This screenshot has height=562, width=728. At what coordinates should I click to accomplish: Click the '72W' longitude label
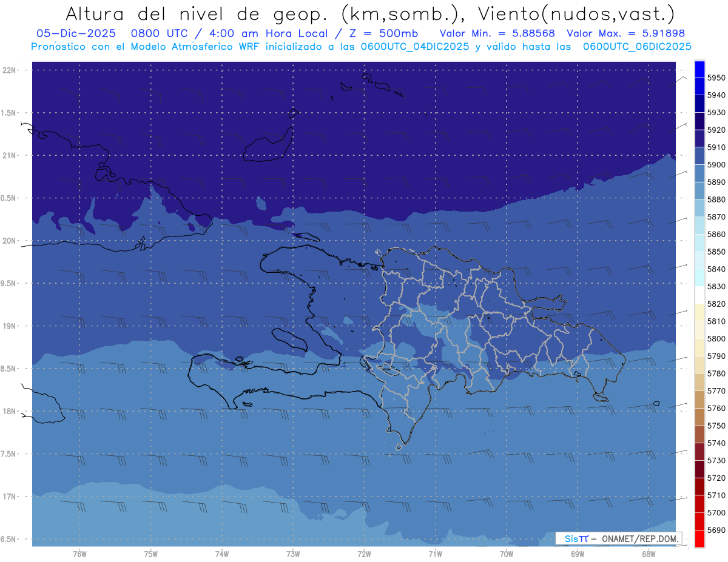point(364,554)
